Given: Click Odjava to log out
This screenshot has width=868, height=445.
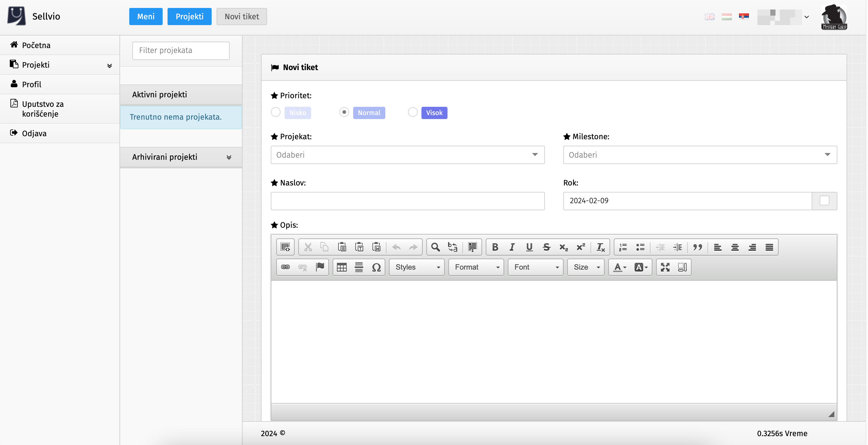Looking at the screenshot, I should point(60,133).
